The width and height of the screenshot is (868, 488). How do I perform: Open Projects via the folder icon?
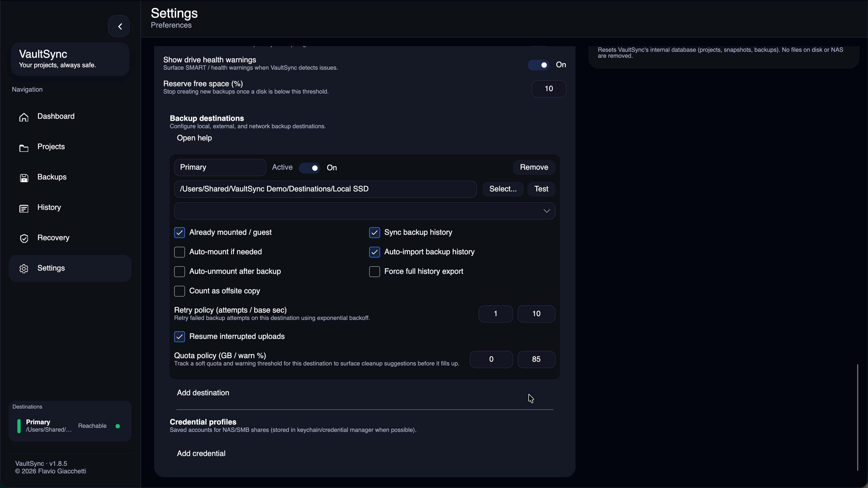24,147
